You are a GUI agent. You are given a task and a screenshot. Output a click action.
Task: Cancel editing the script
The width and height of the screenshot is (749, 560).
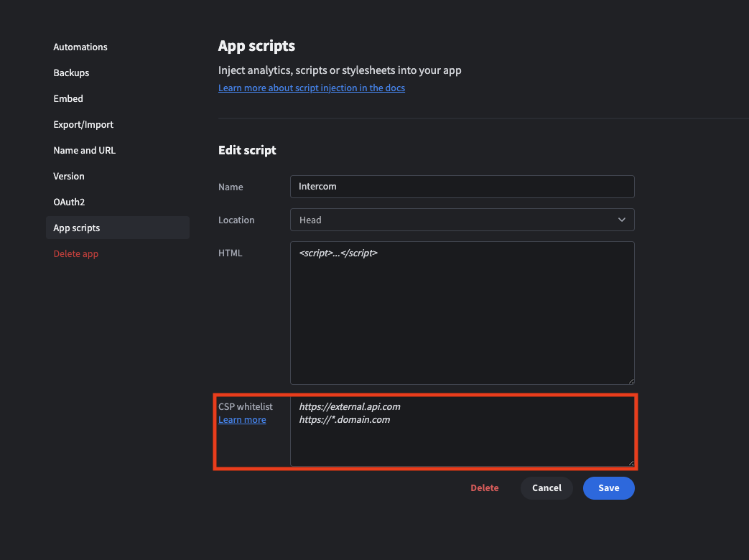pos(546,488)
